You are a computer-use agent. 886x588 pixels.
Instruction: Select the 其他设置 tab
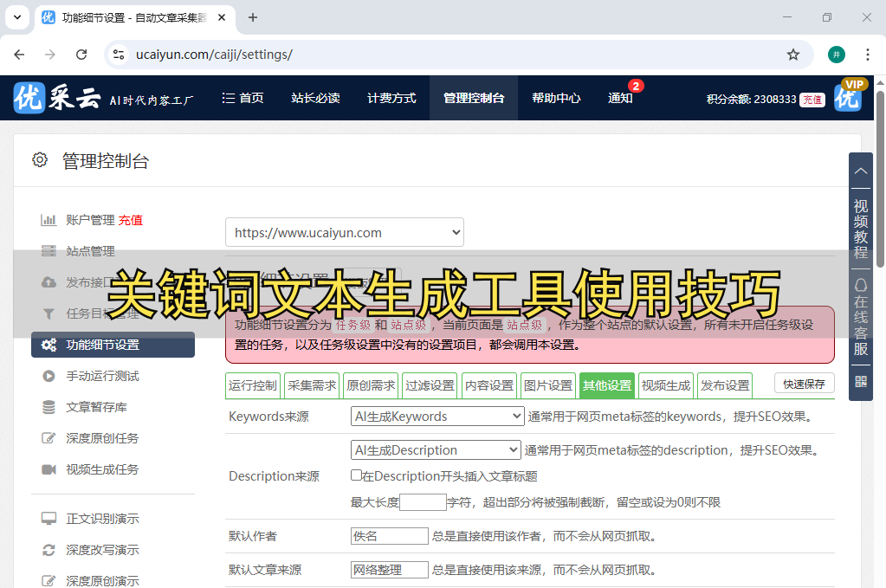[x=607, y=385]
